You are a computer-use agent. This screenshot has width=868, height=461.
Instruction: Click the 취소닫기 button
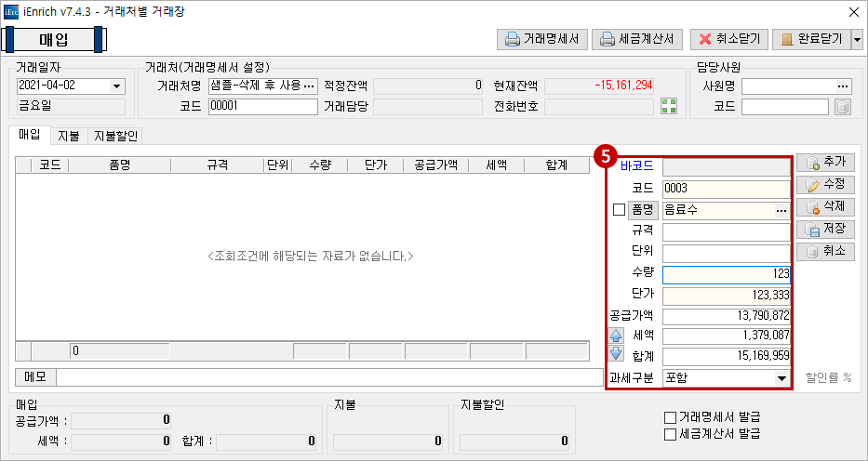tap(729, 39)
